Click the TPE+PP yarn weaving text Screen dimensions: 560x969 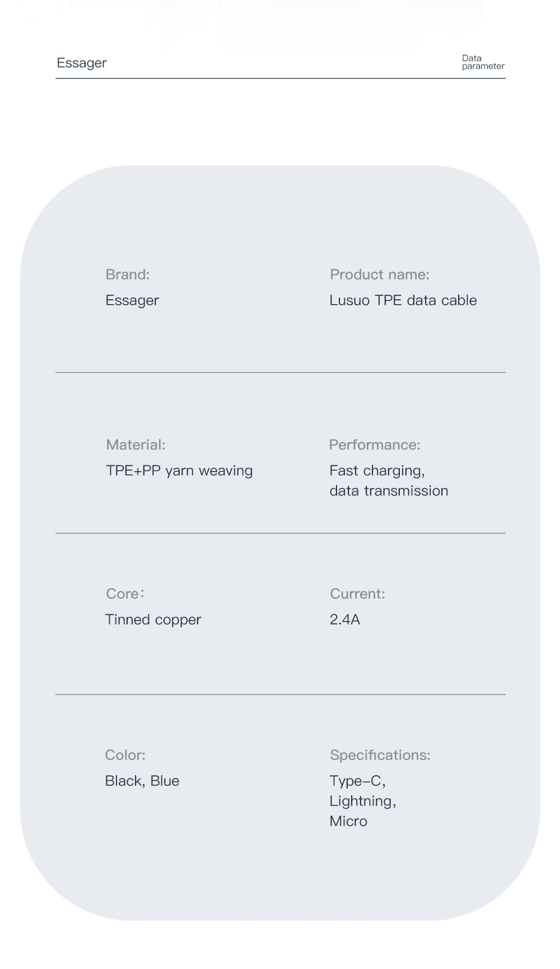point(179,470)
